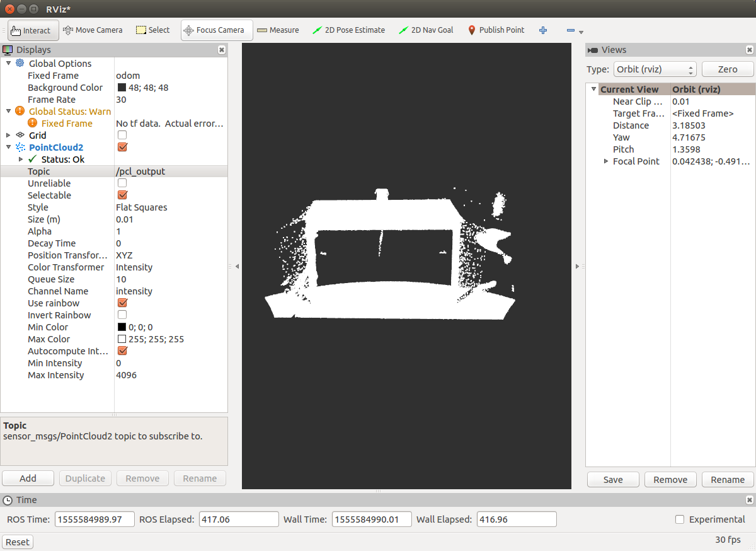
Task: Click the Views panel camera icon
Action: [x=593, y=50]
